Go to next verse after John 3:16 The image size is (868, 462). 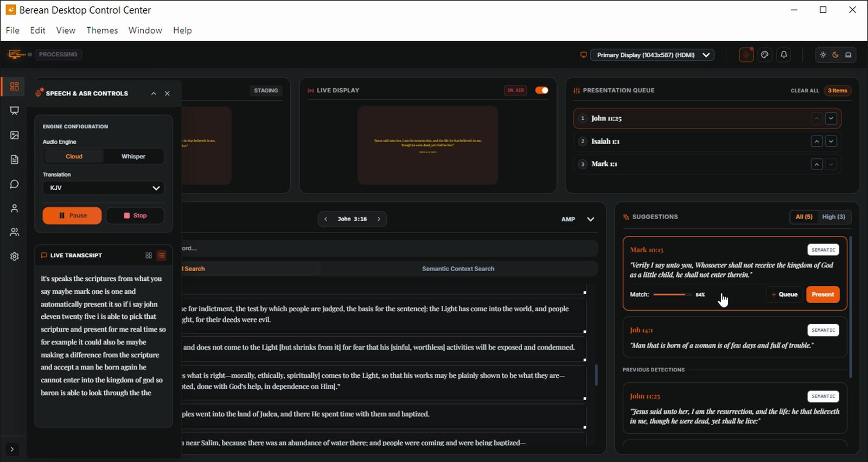[379, 219]
